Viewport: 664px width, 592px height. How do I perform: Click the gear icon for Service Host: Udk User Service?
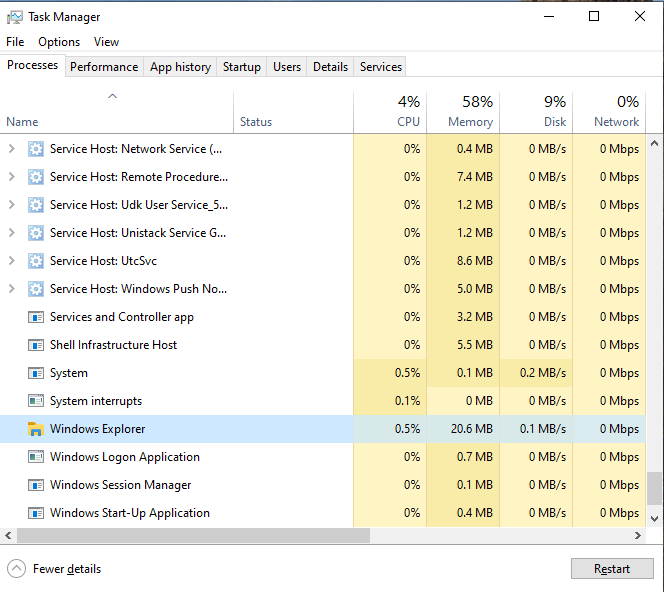[x=36, y=205]
